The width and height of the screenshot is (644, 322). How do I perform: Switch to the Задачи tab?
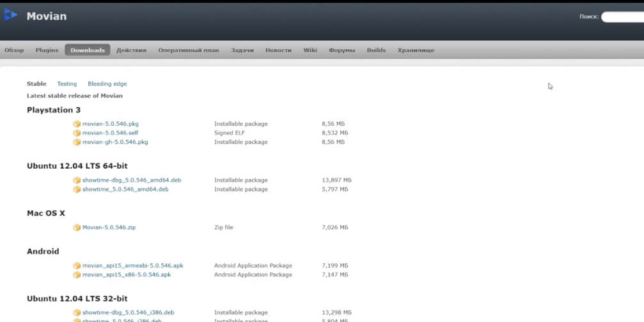pyautogui.click(x=242, y=50)
